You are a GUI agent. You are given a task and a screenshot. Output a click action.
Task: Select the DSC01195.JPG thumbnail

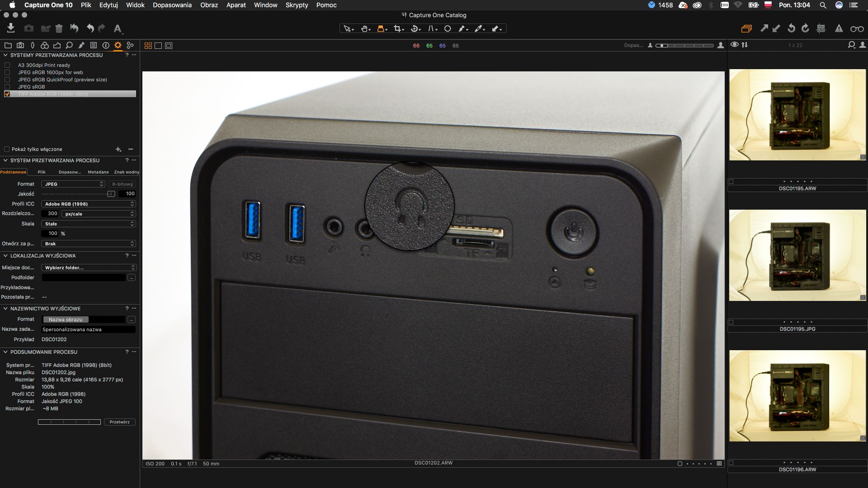coord(797,255)
